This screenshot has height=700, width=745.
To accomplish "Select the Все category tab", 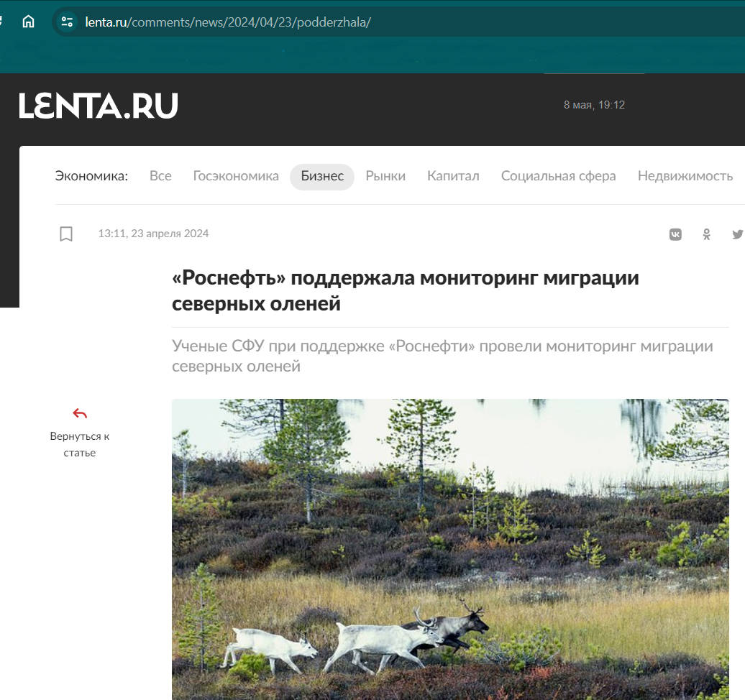I will (160, 176).
